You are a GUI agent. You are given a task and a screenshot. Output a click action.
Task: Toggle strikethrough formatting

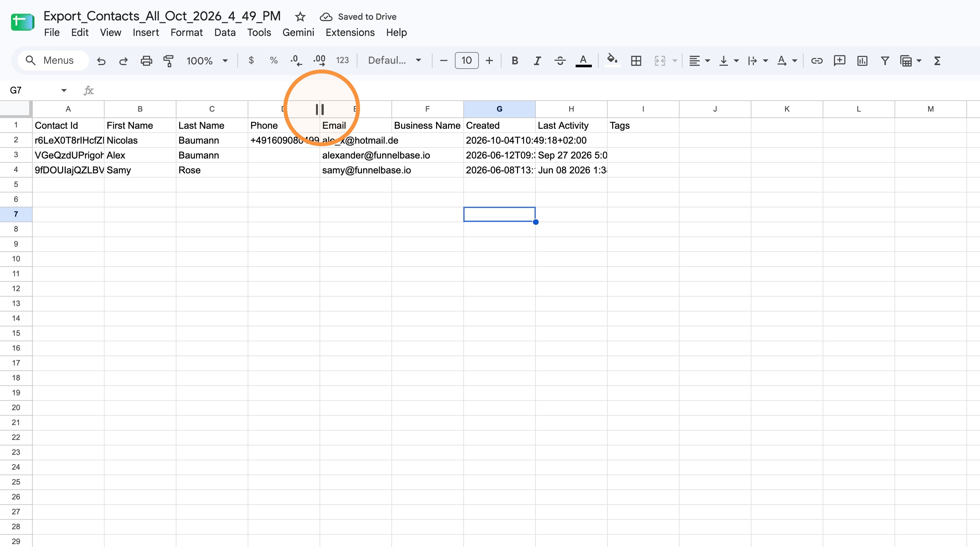pyautogui.click(x=560, y=61)
